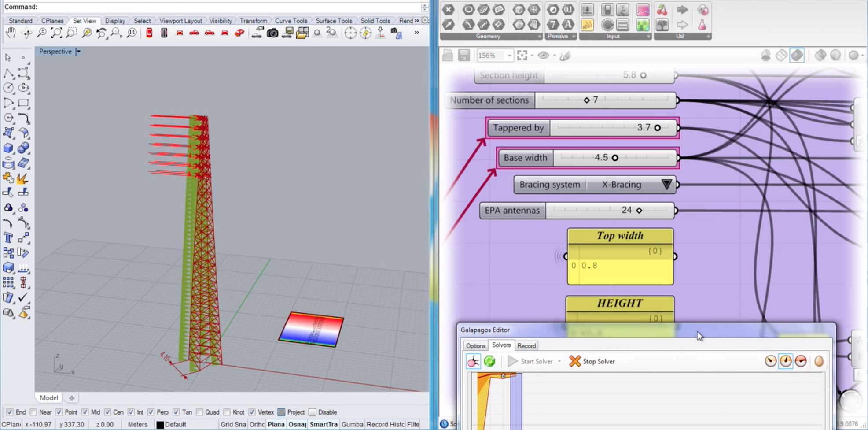Click the cherries icon in Util panel
Viewport: 868px width, 430px height.
[x=662, y=10]
